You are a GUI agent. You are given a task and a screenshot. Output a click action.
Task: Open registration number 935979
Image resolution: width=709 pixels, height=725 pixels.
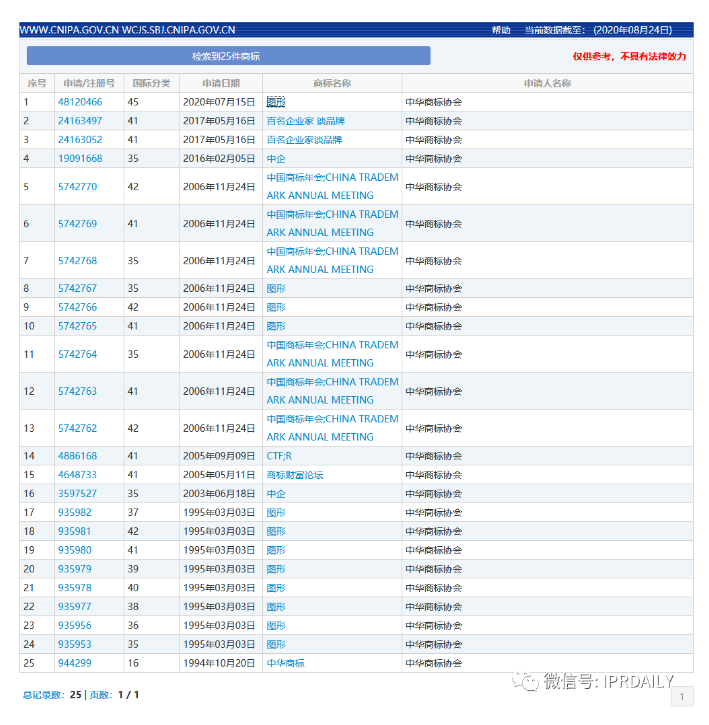click(75, 569)
